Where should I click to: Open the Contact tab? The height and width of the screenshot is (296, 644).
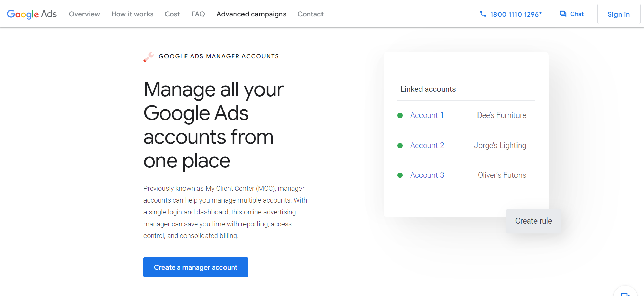click(311, 14)
